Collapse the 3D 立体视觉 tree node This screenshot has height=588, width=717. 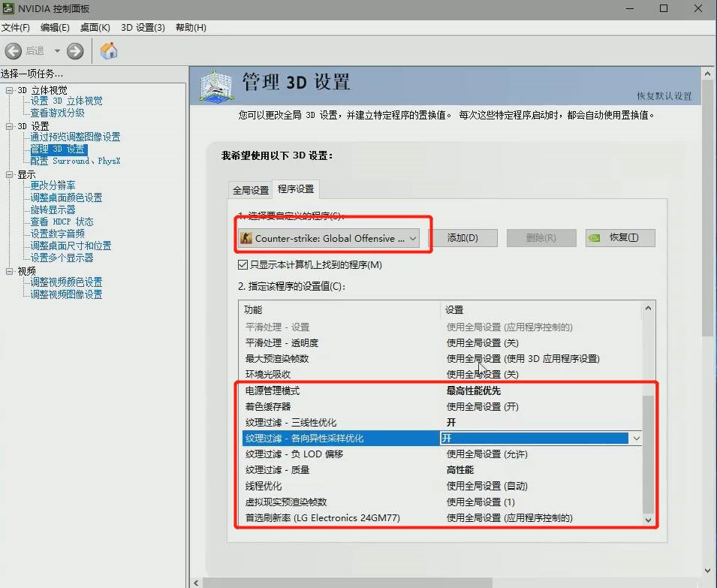9,90
